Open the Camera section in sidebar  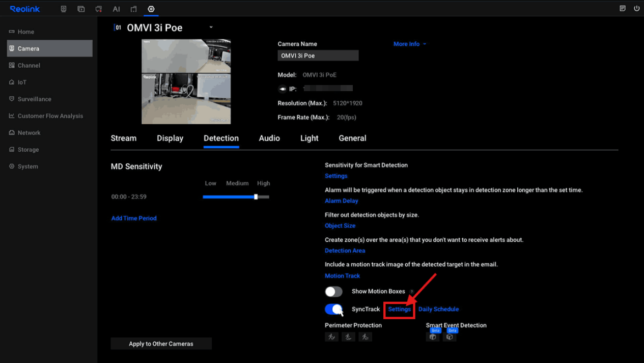click(x=50, y=48)
